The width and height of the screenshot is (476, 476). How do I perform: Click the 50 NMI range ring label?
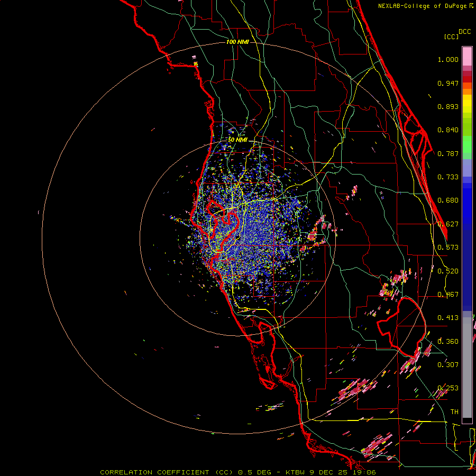pos(237,140)
